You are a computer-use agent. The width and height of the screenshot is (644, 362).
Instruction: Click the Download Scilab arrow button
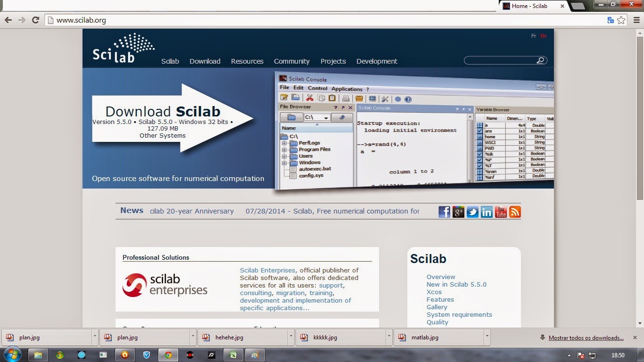pos(173,118)
